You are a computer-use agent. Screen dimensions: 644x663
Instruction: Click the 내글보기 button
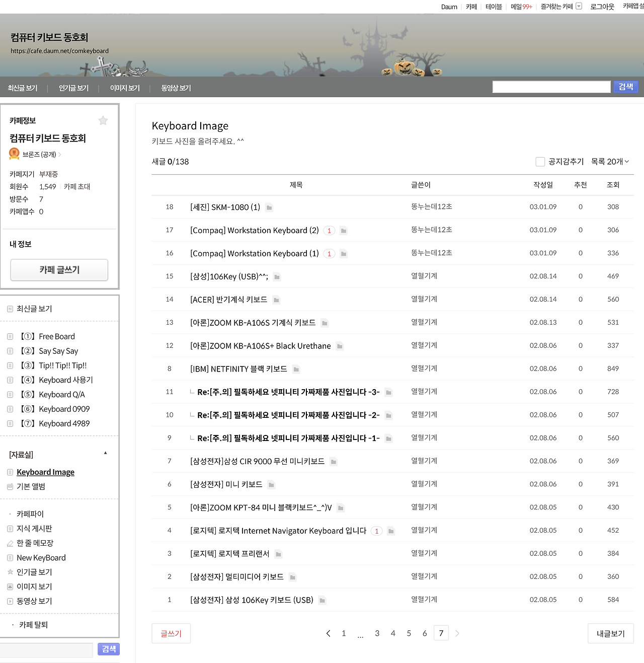pyautogui.click(x=611, y=633)
